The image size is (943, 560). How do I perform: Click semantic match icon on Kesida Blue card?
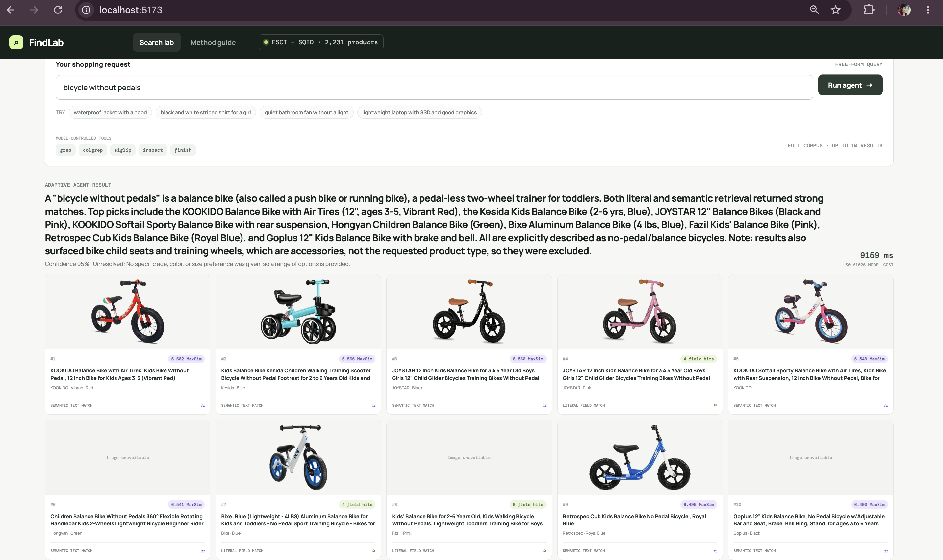373,406
